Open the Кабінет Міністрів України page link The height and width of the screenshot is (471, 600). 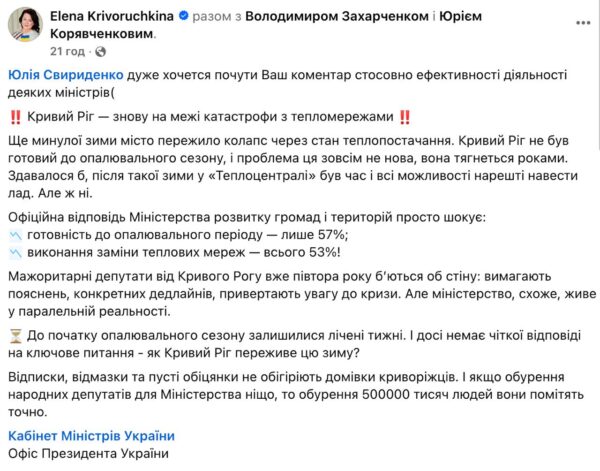click(x=90, y=435)
